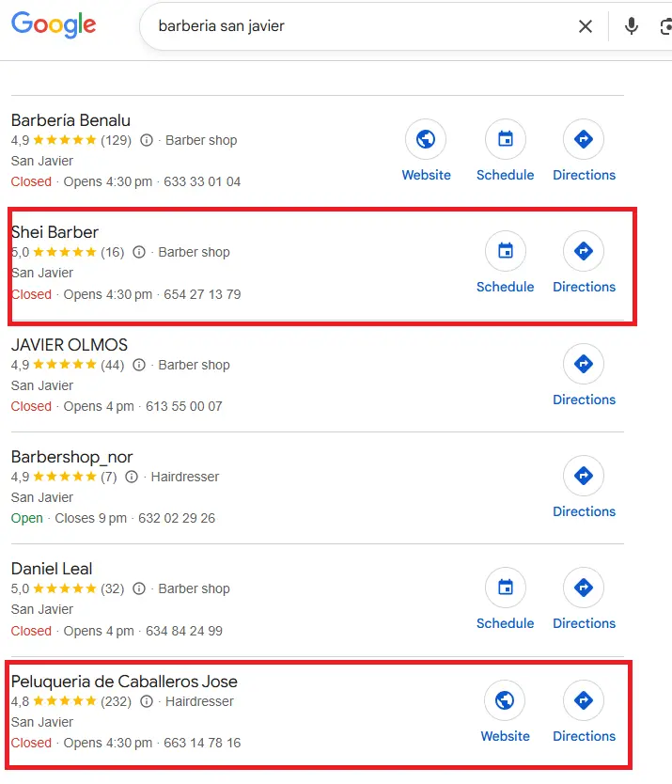The width and height of the screenshot is (672, 784).
Task: Open the JAVIER OLMOS listing
Action: [x=69, y=345]
